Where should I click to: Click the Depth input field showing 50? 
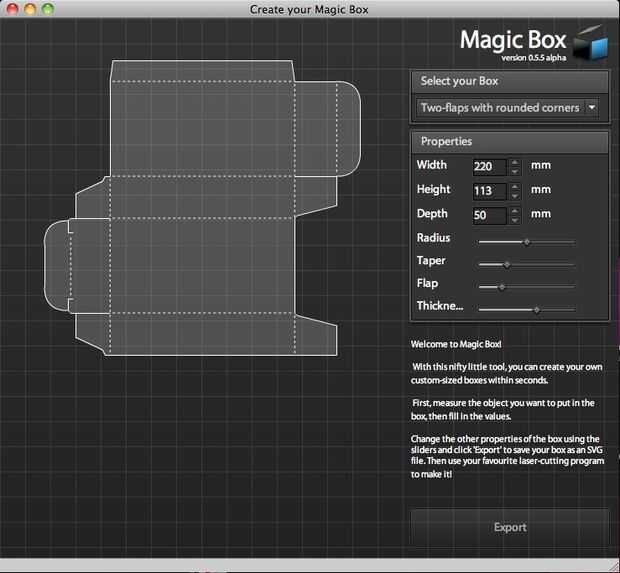(490, 215)
